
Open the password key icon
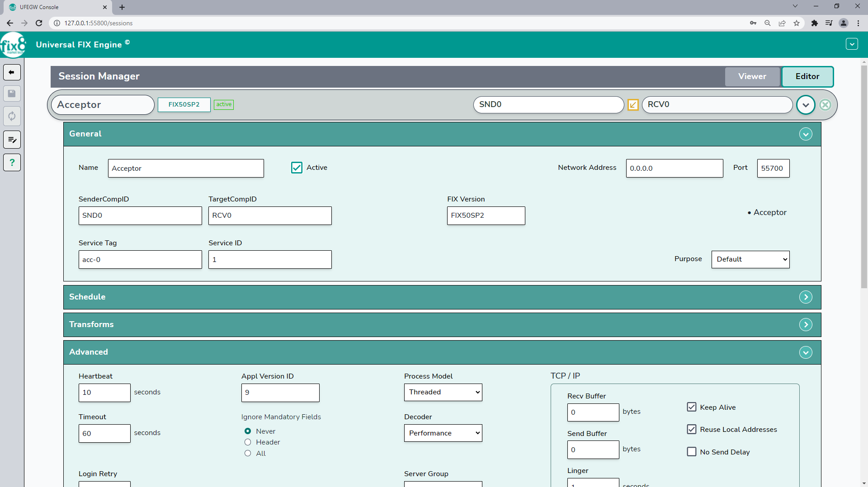(753, 23)
